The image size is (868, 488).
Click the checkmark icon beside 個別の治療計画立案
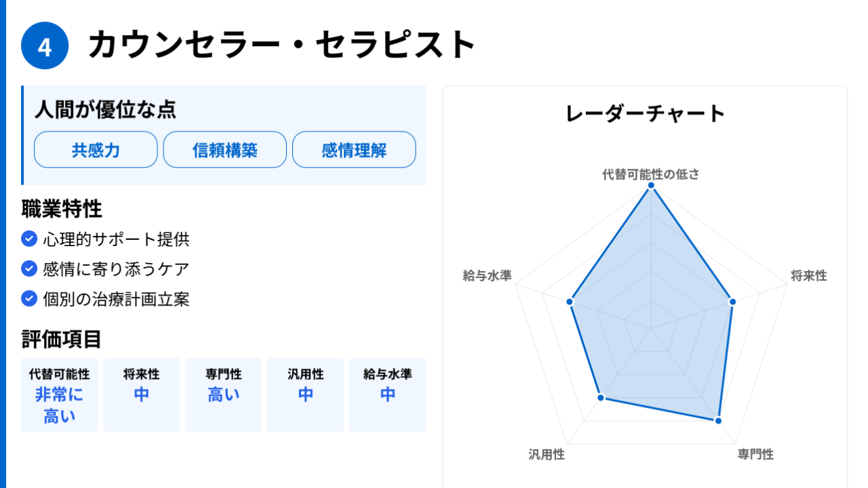pos(29,298)
